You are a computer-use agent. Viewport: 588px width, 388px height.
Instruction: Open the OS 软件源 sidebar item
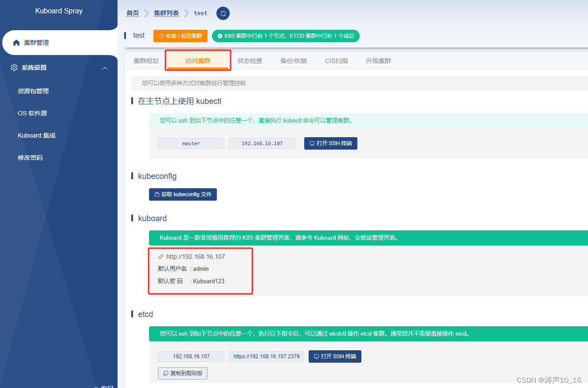(32, 113)
